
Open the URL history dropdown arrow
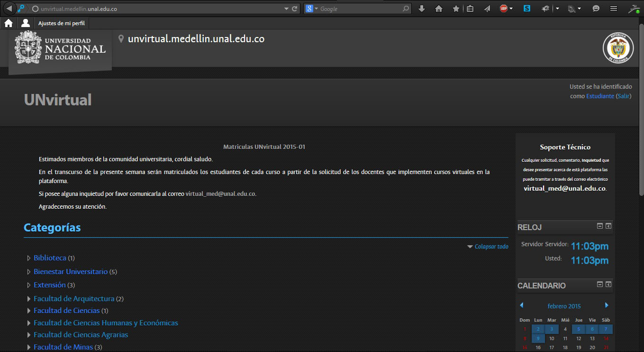pos(286,9)
